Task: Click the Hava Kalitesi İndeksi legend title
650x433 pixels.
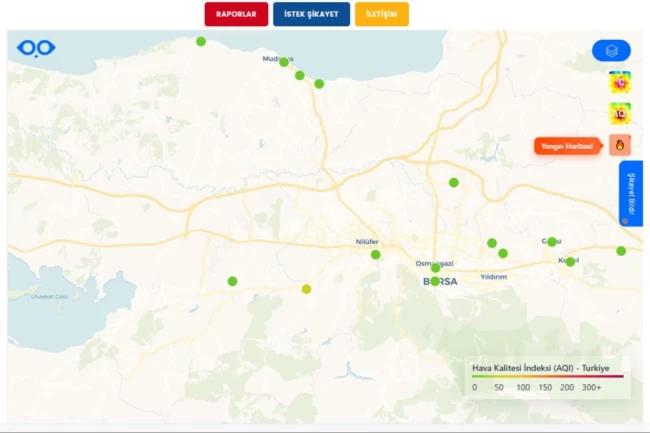Action: [540, 367]
